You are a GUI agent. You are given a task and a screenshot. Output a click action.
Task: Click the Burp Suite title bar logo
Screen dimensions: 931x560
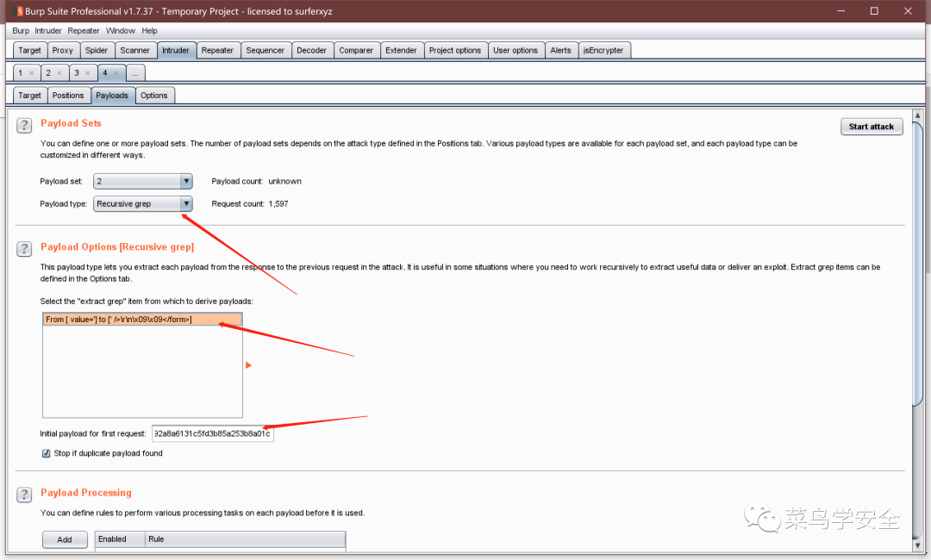coord(18,11)
